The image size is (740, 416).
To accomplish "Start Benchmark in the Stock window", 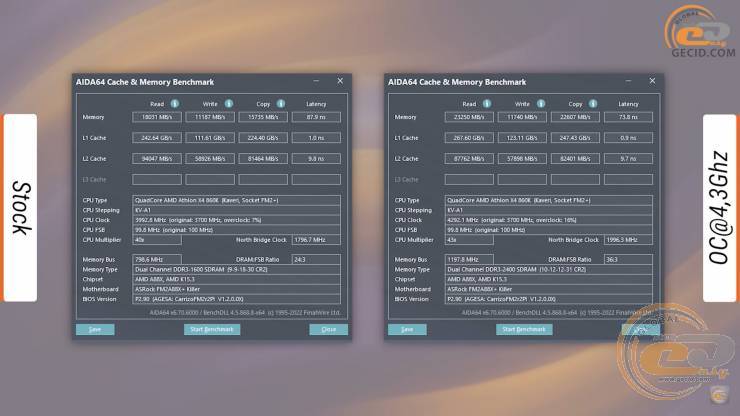I will click(212, 329).
